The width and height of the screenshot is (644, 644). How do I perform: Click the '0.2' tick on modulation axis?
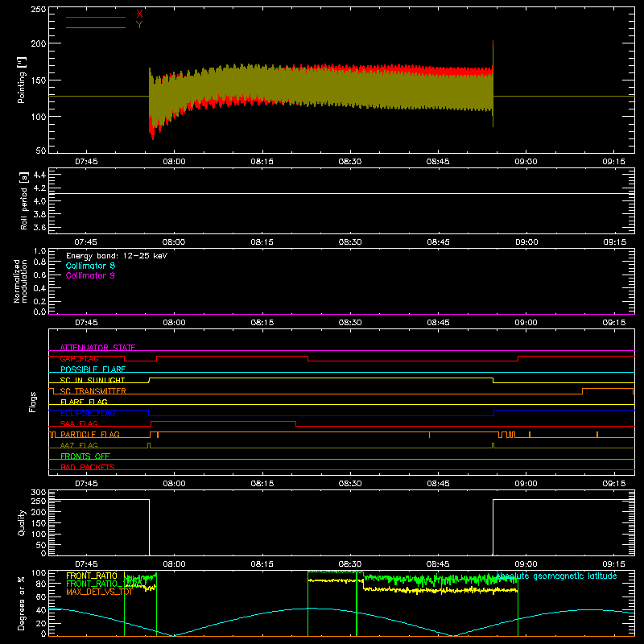click(x=39, y=301)
